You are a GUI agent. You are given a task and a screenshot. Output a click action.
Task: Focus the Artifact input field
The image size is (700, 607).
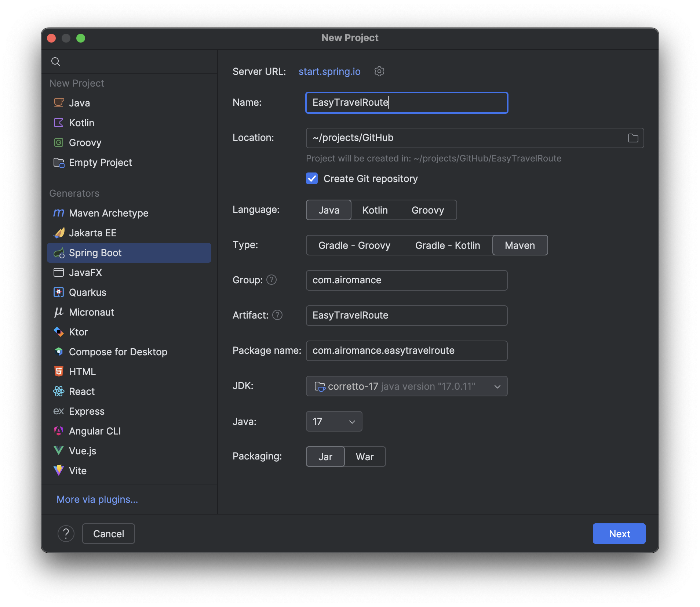pos(406,316)
